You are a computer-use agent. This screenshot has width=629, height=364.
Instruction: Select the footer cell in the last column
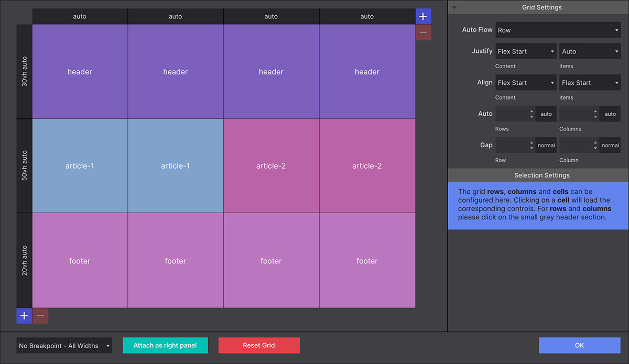(x=367, y=261)
